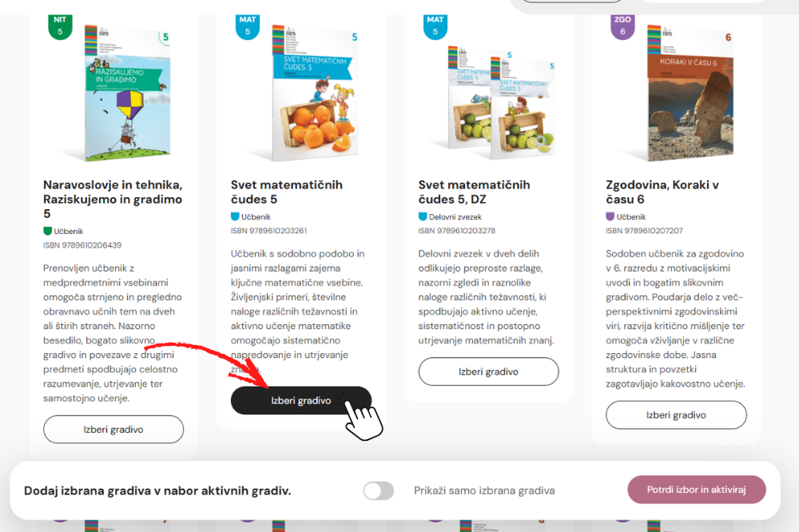Click the dark Izberi gradivo button
The image size is (799, 532).
click(x=301, y=400)
